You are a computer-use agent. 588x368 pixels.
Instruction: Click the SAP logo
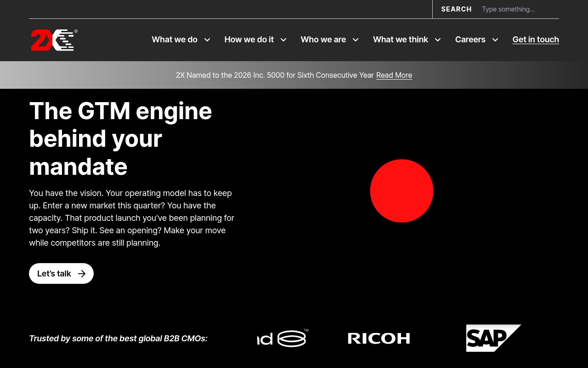pos(493,338)
